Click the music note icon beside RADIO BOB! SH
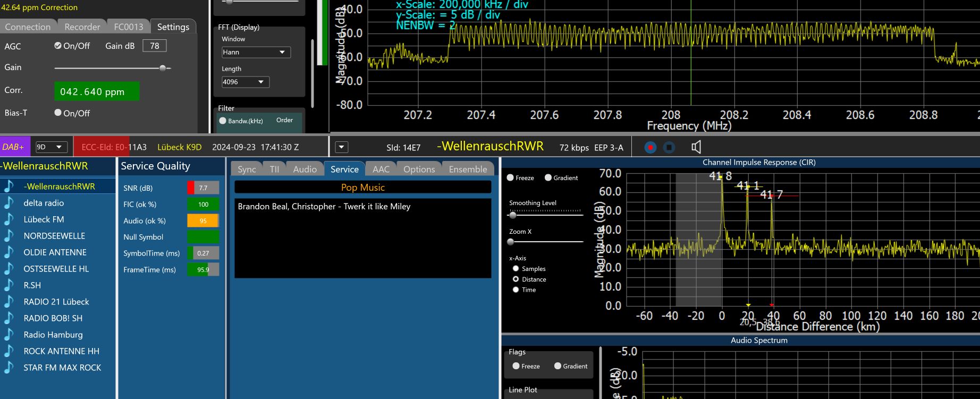 (x=9, y=318)
